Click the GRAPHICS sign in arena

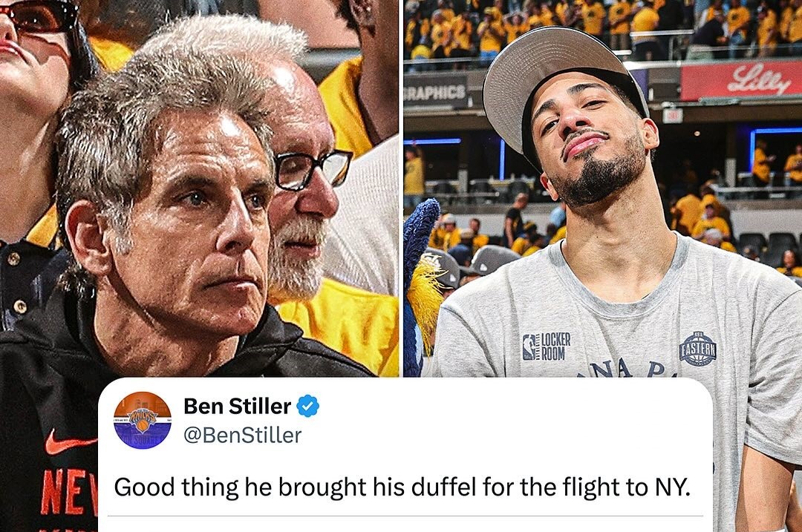pos(434,93)
